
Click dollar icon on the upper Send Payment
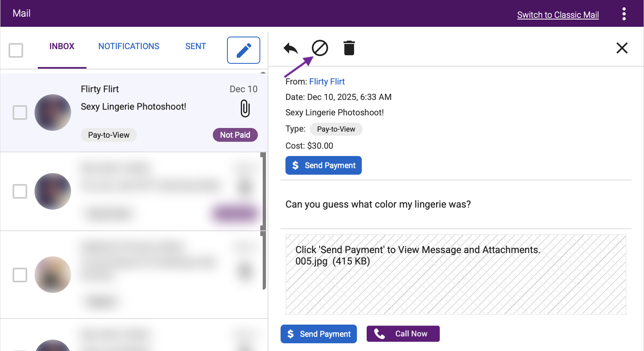point(296,165)
